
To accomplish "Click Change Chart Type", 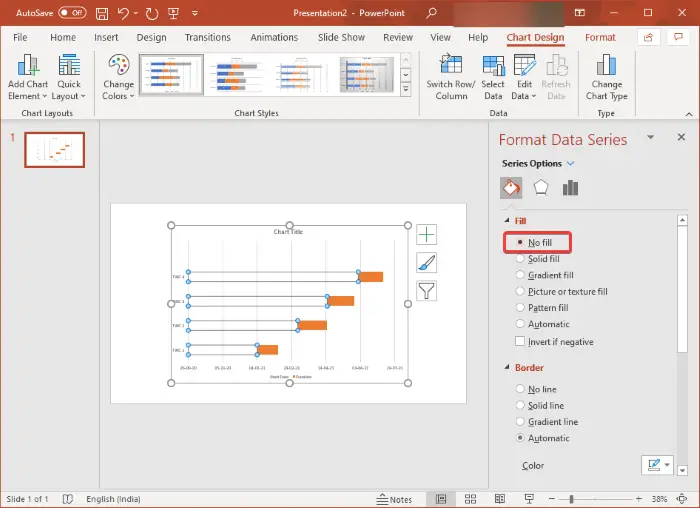I will [606, 77].
